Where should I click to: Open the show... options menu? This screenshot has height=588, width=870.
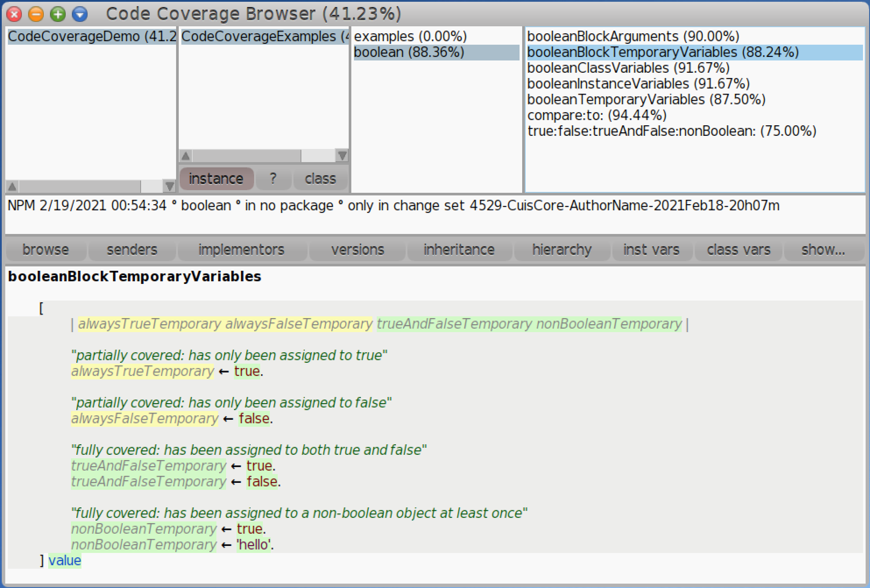(x=823, y=250)
